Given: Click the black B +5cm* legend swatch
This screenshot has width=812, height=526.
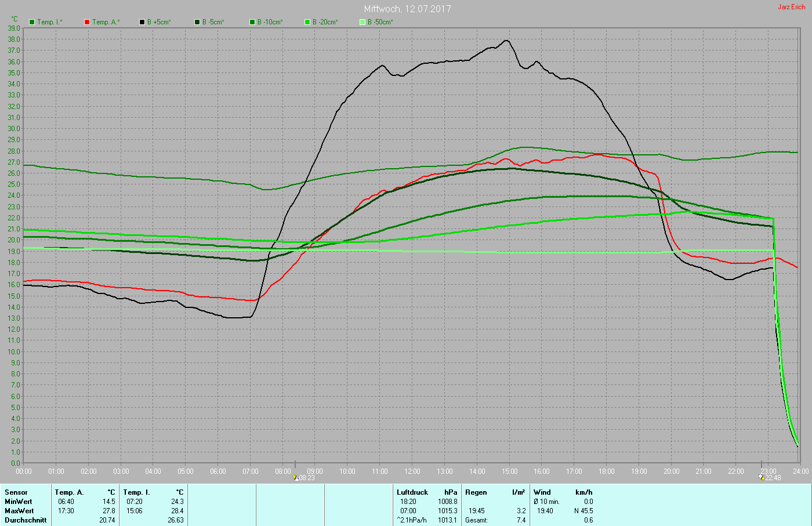Looking at the screenshot, I should pos(142,22).
